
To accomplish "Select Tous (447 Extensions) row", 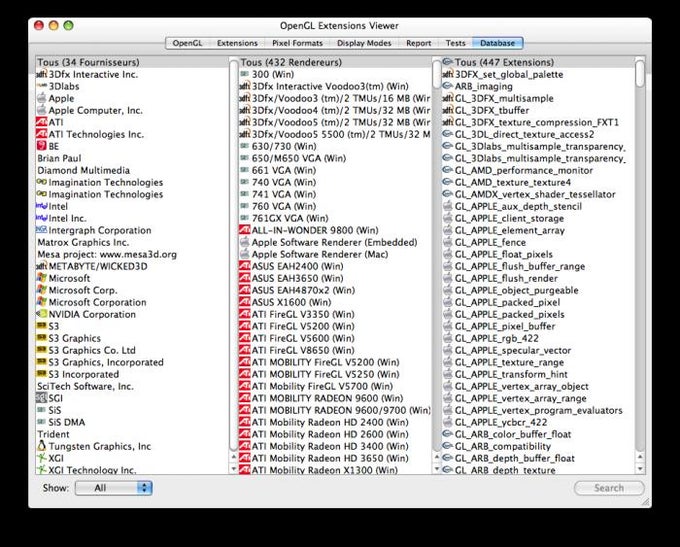I will click(538, 62).
